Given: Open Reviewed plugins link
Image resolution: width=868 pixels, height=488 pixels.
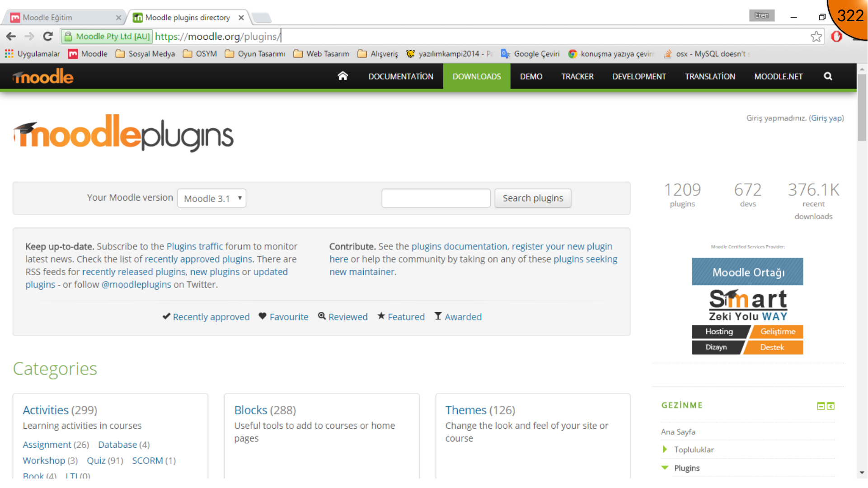Looking at the screenshot, I should (x=348, y=317).
